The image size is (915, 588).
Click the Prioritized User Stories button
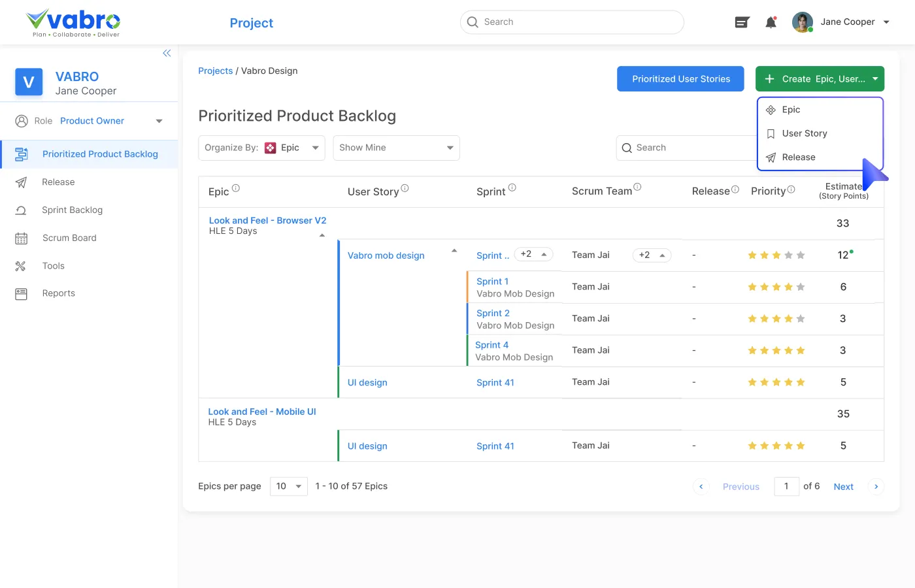pyautogui.click(x=680, y=78)
